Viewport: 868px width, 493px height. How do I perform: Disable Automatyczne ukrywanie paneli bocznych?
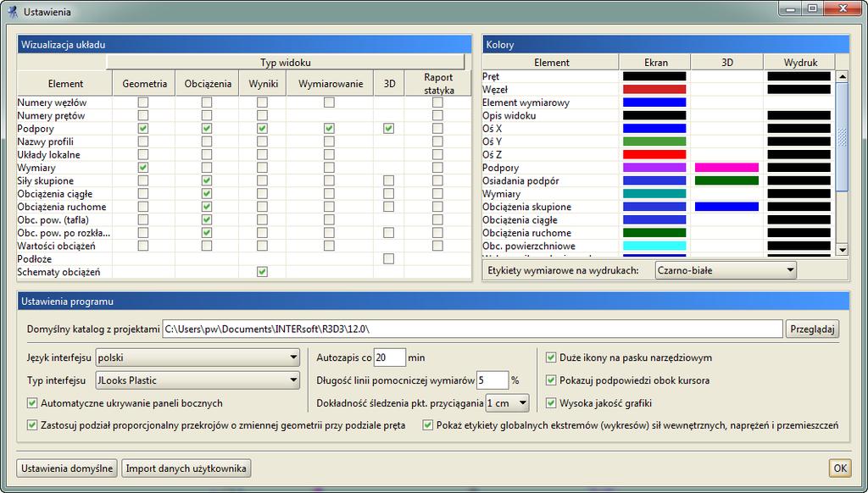[x=32, y=403]
